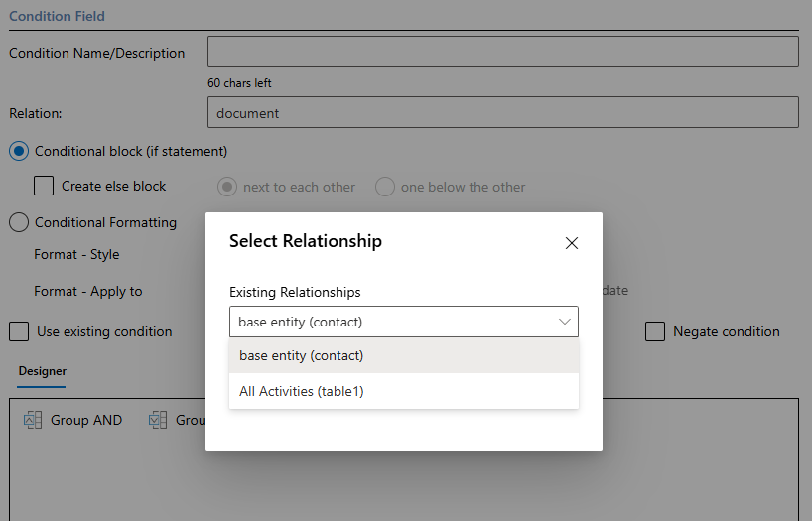Select Conditional block (if statement) radio
Image resolution: width=812 pixels, height=521 pixels.
tap(19, 151)
